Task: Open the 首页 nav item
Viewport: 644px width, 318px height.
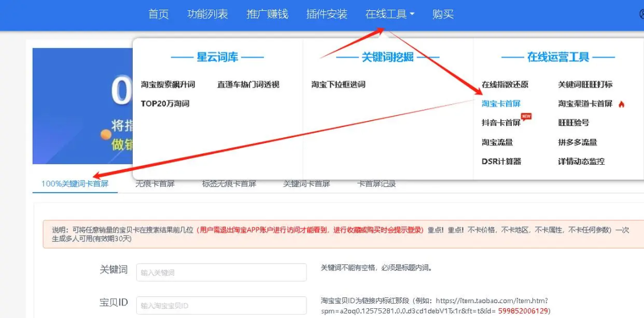Action: point(159,14)
